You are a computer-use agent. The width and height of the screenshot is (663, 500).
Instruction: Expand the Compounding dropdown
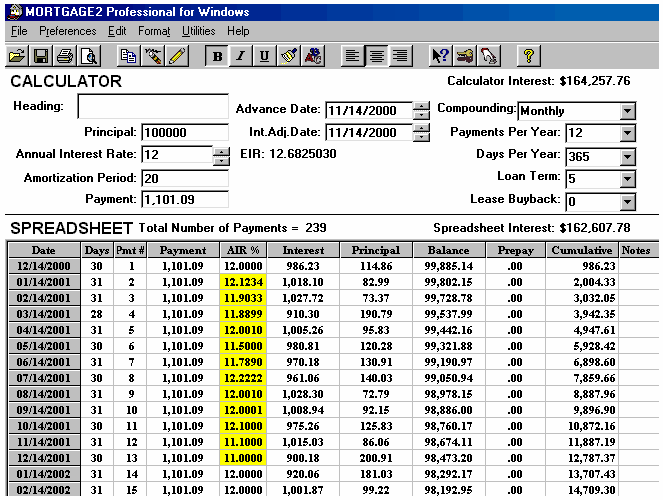point(627,111)
